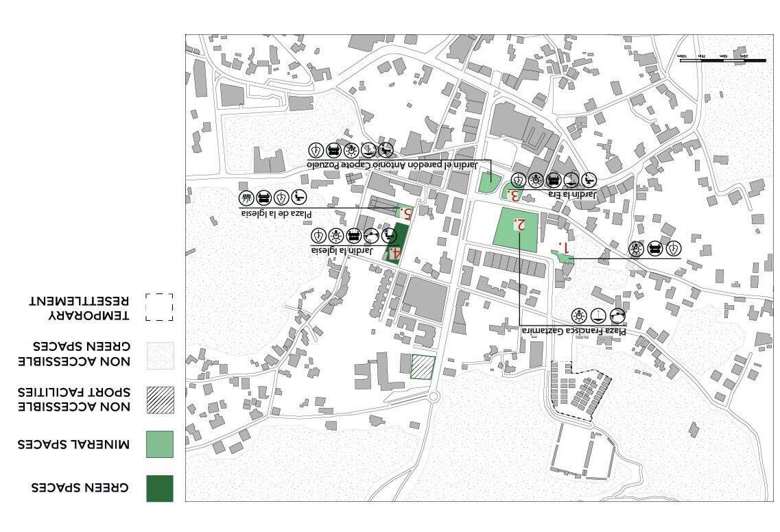The height and width of the screenshot is (532, 780).
Task: Click the fountain icon above Jardín la Era
Action: [x=571, y=180]
